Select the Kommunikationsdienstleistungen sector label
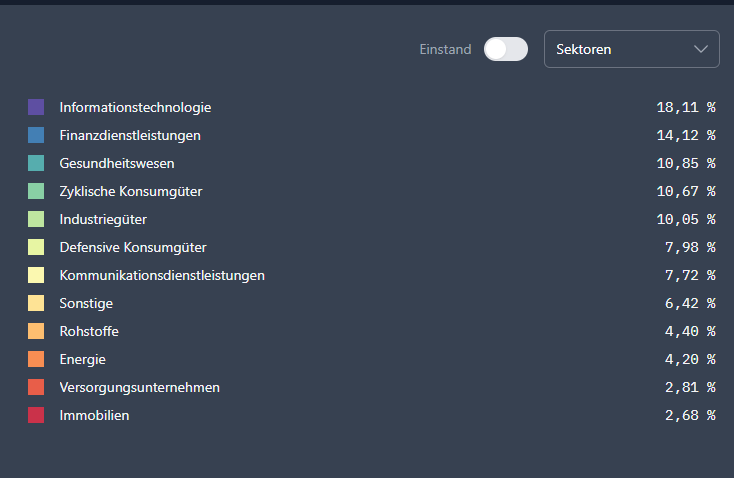This screenshot has width=734, height=478. [162, 275]
